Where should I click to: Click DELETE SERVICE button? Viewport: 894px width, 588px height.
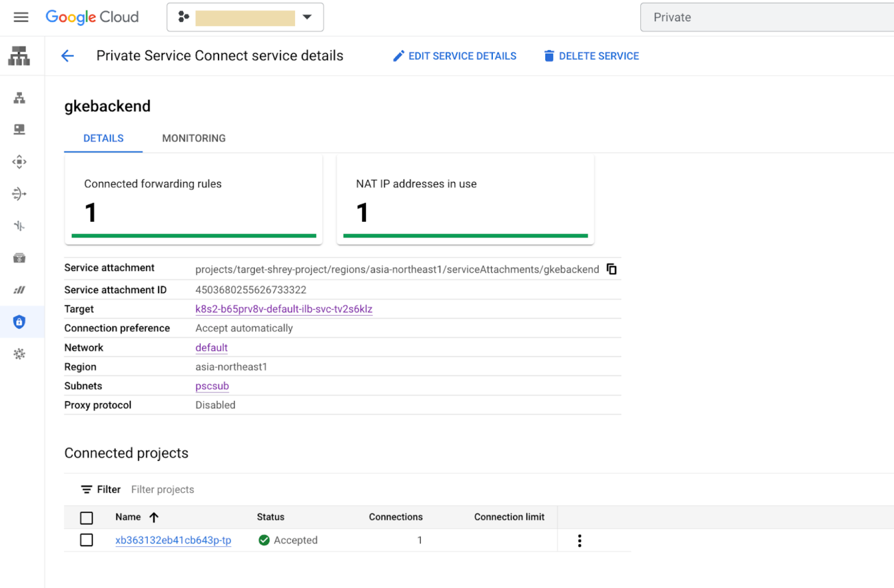[x=591, y=56]
